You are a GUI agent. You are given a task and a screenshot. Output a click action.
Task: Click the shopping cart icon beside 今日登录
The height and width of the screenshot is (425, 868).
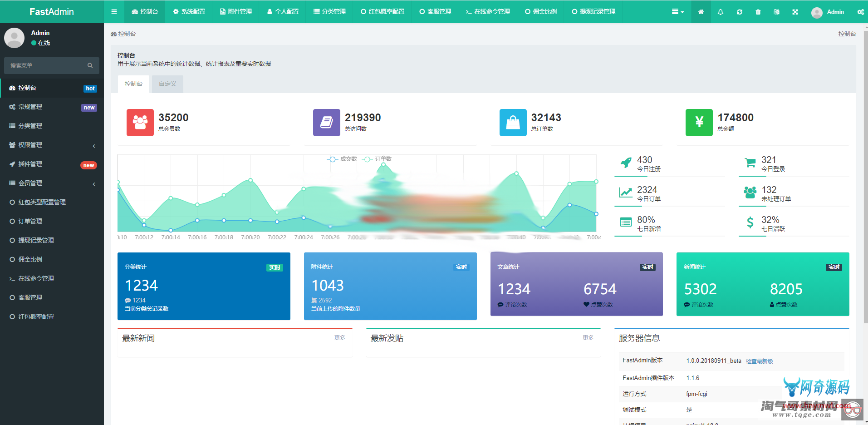tap(750, 163)
